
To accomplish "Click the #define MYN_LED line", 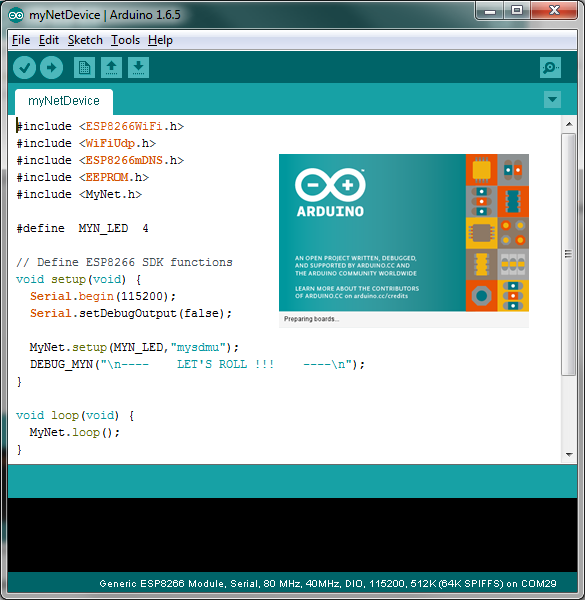I will [82, 228].
